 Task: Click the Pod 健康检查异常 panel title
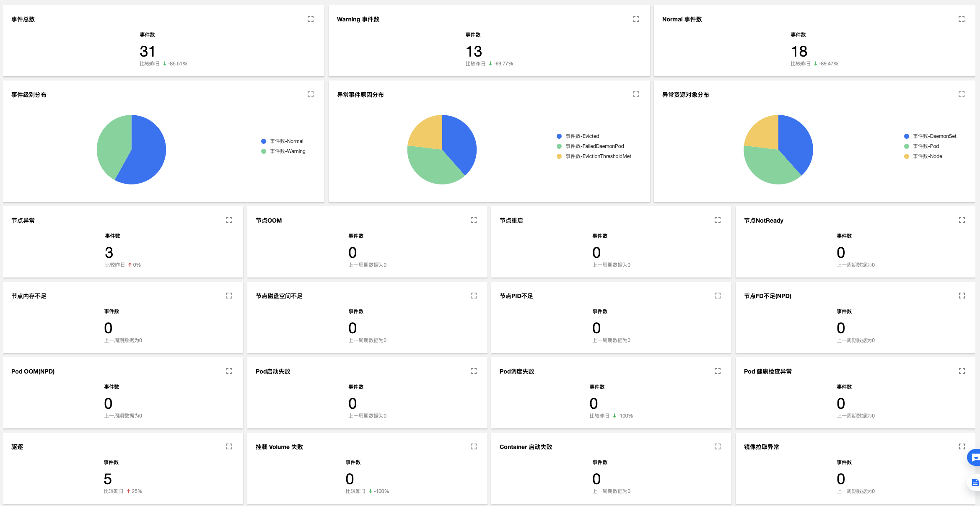(768, 371)
